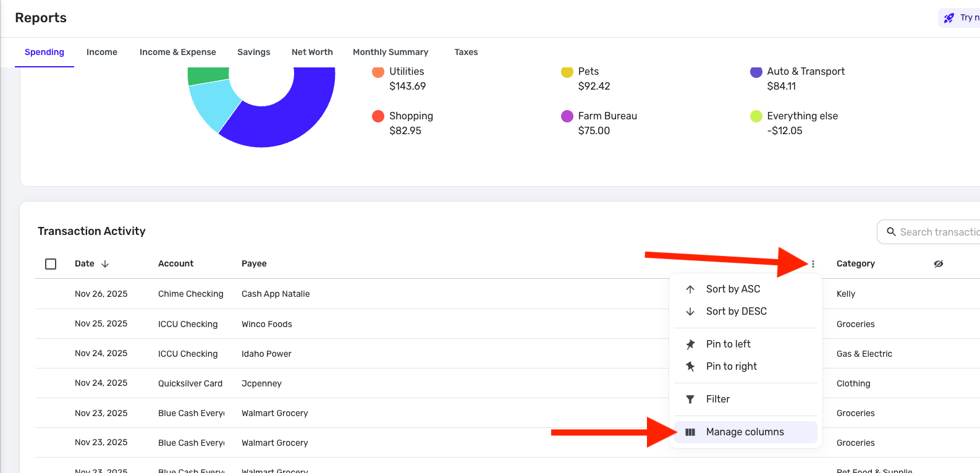
Task: Click the Sort by DESC down-arrow icon
Action: tap(690, 312)
